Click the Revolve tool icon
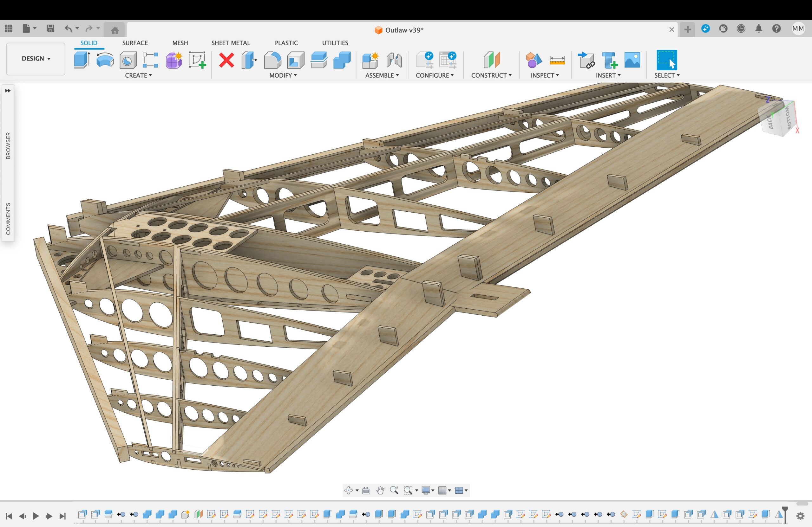The image size is (812, 527). pos(105,60)
